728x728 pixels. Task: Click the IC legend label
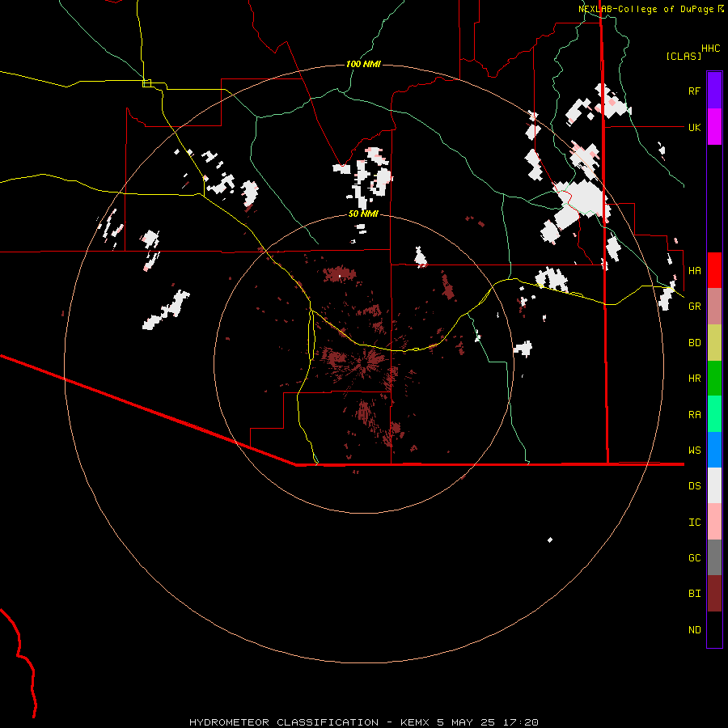(694, 523)
